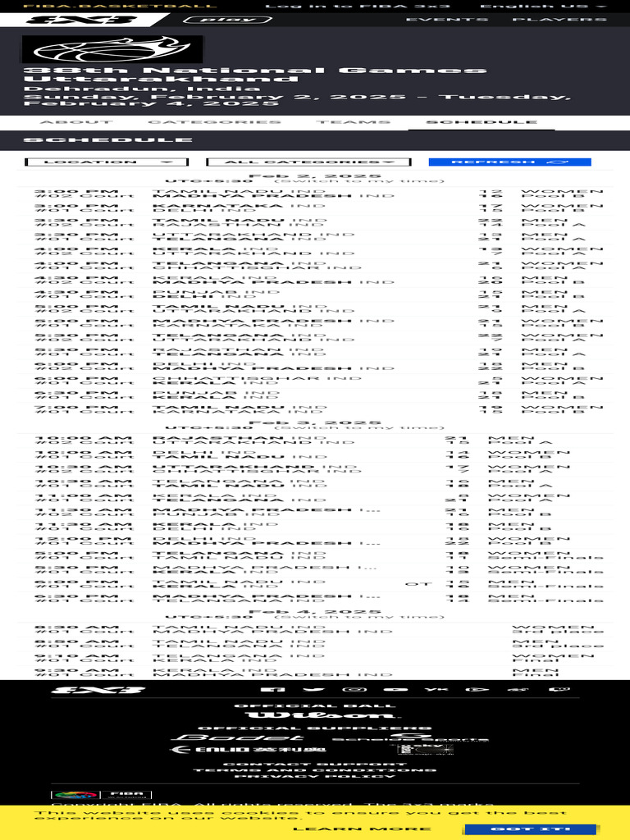Select the Schedule tab
The image size is (630, 840).
[481, 122]
